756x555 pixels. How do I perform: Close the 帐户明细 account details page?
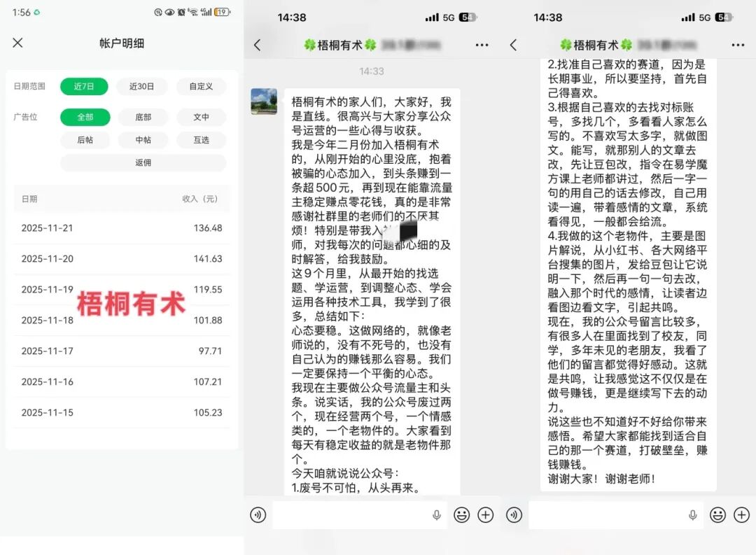pyautogui.click(x=17, y=43)
